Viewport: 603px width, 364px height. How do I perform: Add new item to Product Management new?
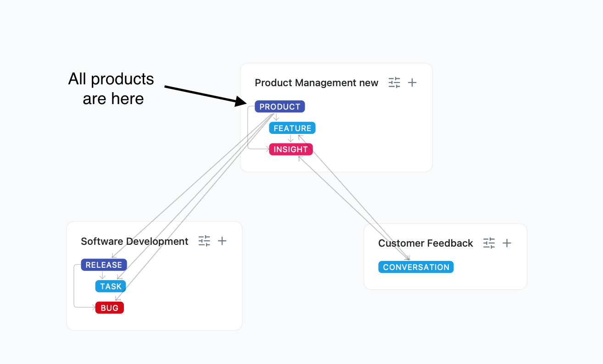pyautogui.click(x=413, y=83)
